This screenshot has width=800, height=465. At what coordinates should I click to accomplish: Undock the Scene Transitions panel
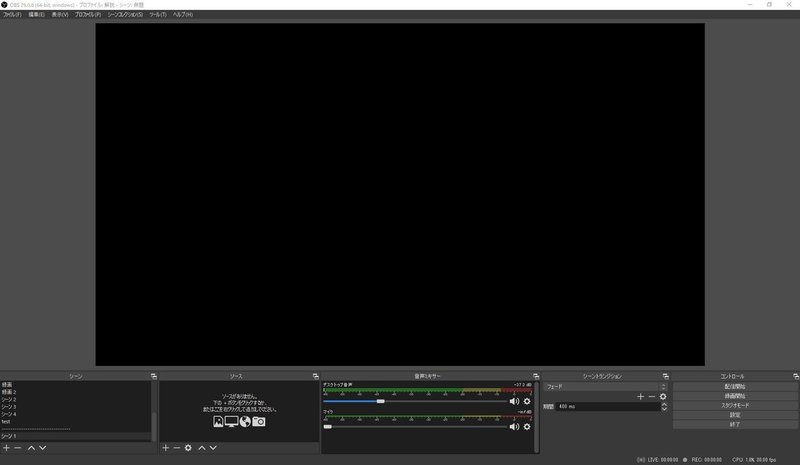point(665,376)
